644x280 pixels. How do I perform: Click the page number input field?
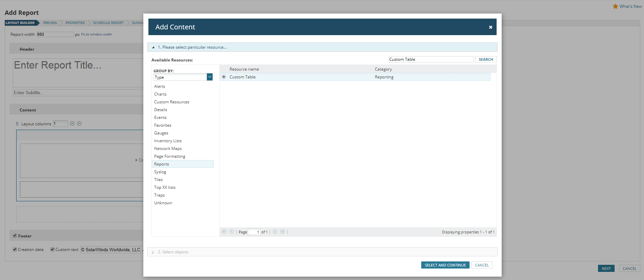click(x=254, y=232)
